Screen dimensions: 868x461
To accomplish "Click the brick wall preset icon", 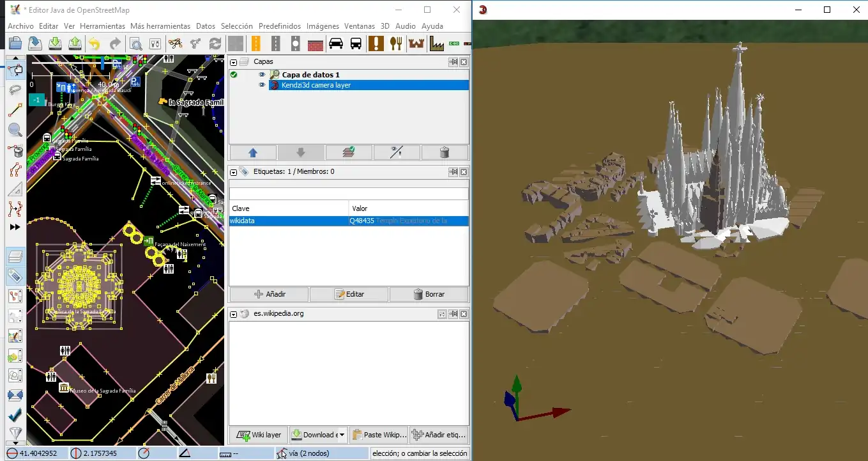I will click(316, 43).
